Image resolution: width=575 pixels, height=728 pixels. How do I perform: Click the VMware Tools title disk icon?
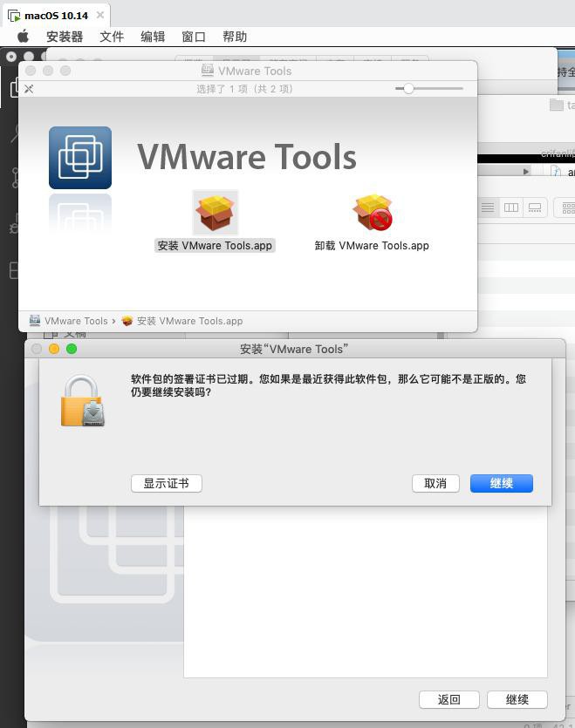[x=208, y=71]
